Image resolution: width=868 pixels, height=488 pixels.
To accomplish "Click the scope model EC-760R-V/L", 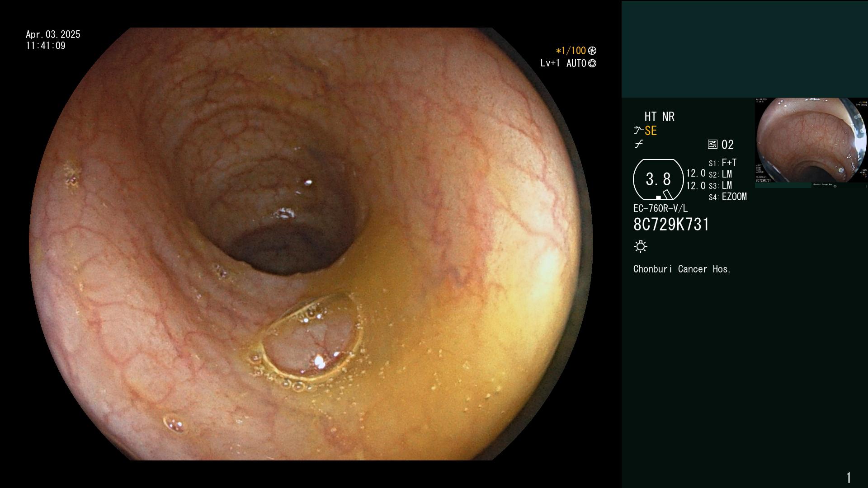I will pos(660,209).
